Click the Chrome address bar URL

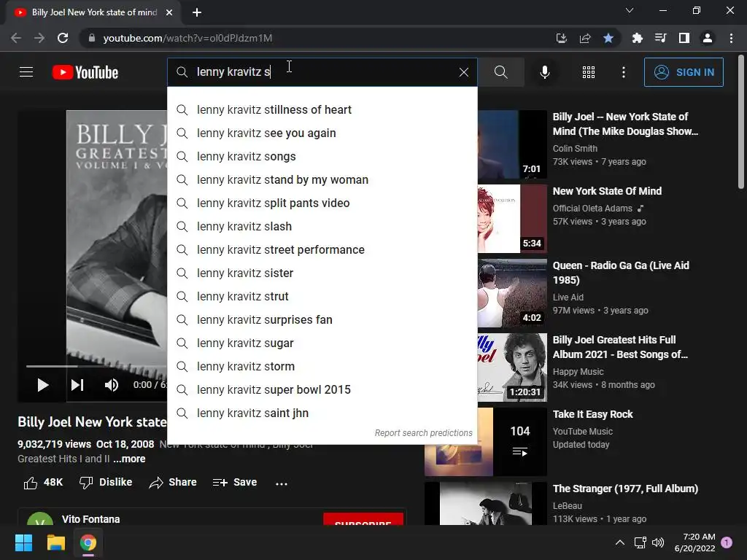187,38
